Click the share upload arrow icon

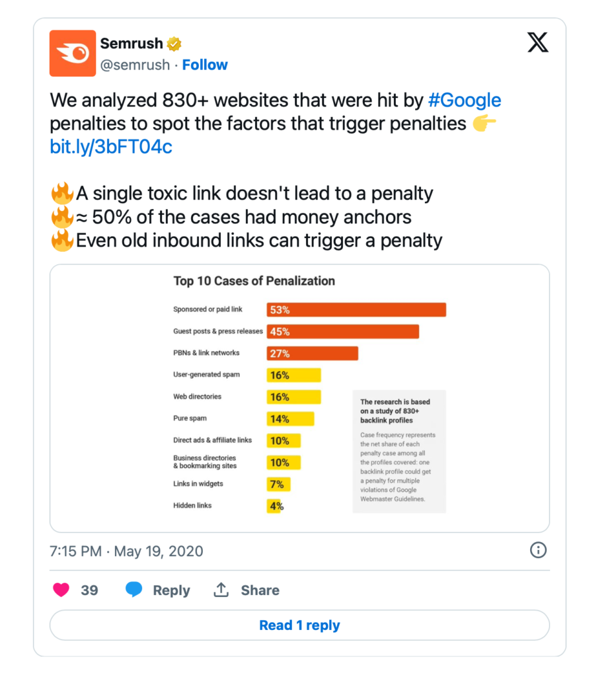pyautogui.click(x=221, y=589)
